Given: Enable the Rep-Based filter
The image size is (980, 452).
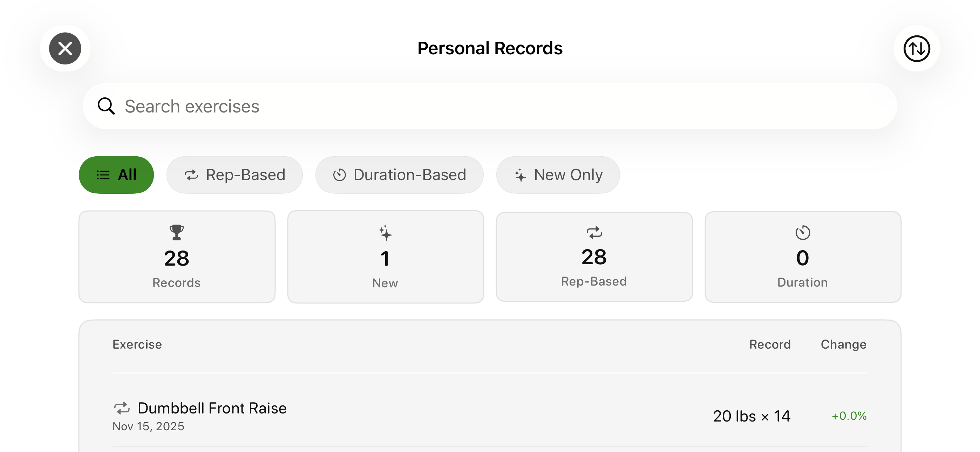Looking at the screenshot, I should point(234,174).
